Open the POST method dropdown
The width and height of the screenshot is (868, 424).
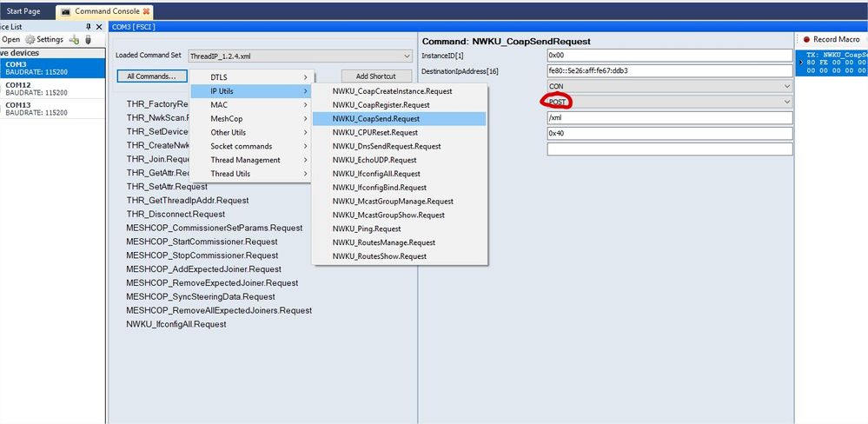670,102
